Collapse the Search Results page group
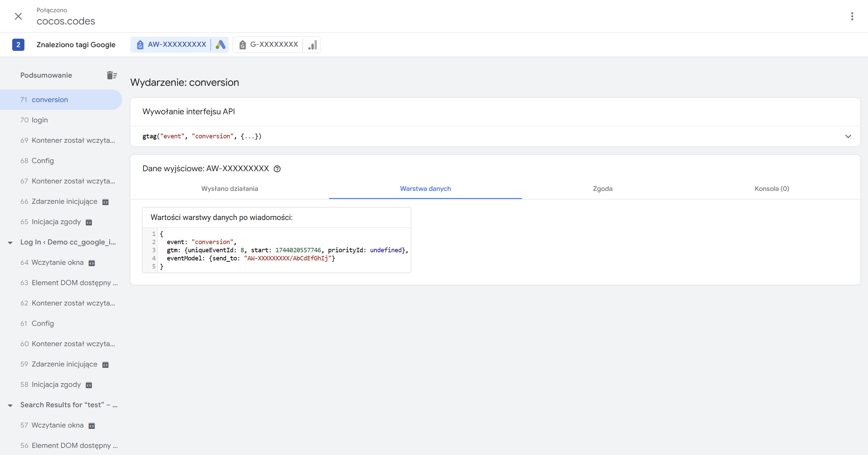The image size is (868, 455). pyautogui.click(x=10, y=405)
